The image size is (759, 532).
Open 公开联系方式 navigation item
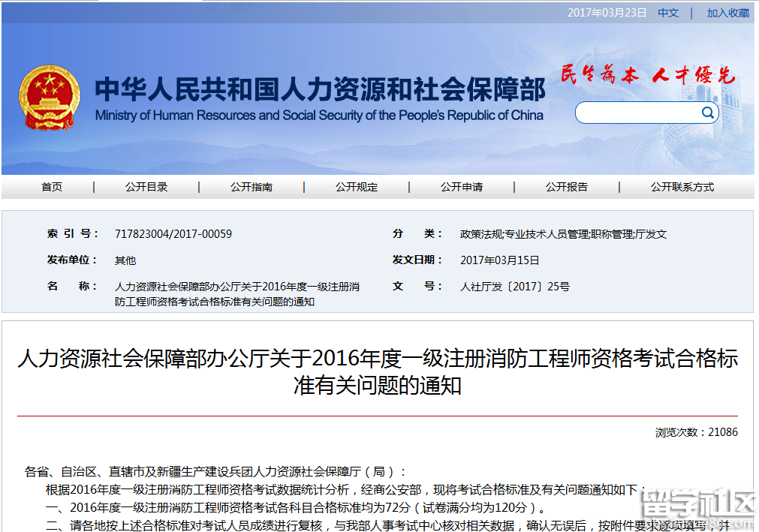[x=682, y=188]
